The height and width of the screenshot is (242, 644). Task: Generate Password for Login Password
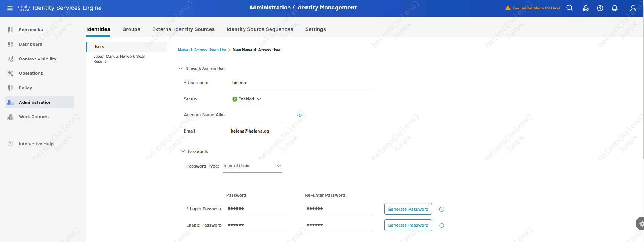(x=408, y=209)
